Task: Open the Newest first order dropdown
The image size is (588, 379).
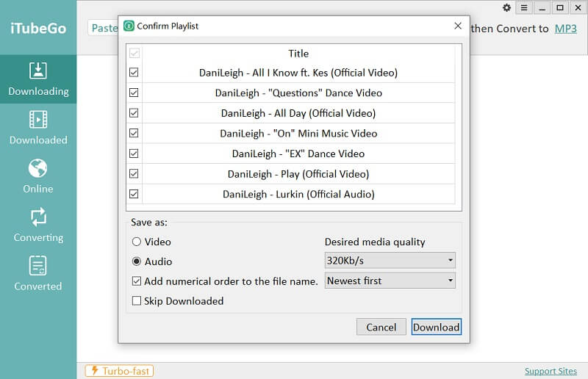Action: click(390, 281)
